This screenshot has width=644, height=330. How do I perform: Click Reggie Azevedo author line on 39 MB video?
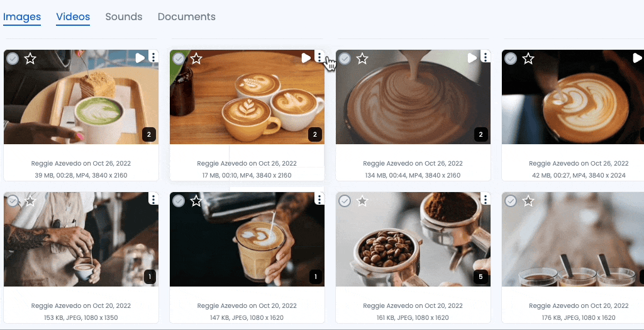[81, 163]
